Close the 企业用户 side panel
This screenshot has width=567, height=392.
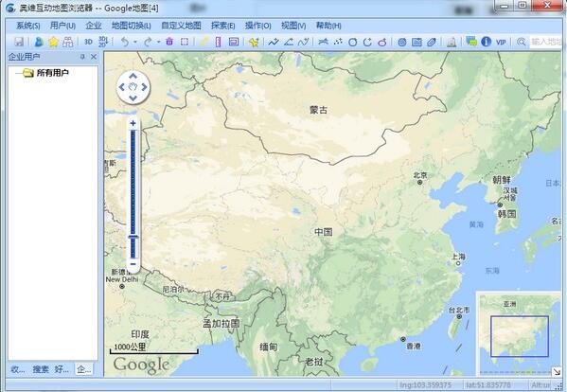94,57
